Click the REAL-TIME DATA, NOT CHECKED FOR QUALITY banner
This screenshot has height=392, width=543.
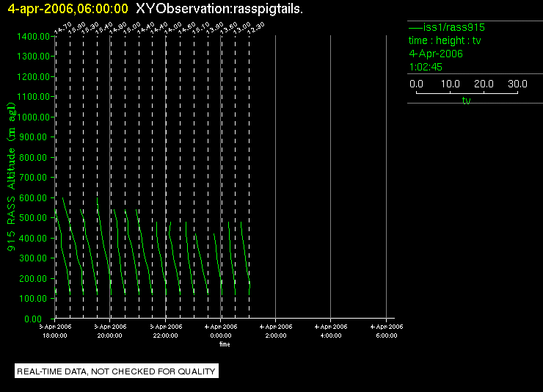pyautogui.click(x=117, y=371)
